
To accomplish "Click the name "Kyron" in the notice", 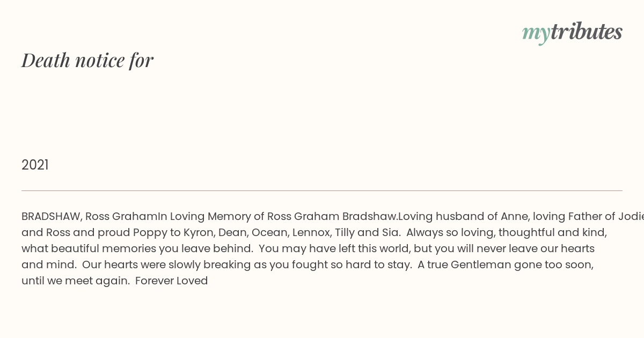I will 199,233.
